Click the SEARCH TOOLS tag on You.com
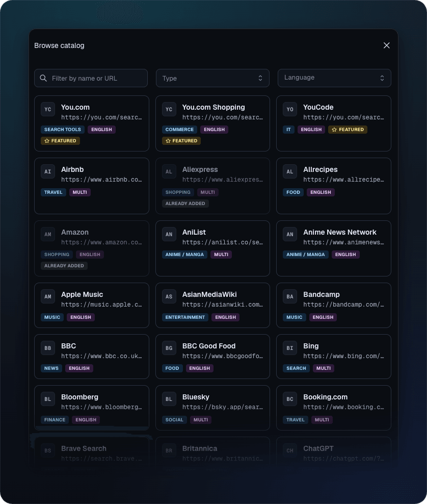This screenshot has height=504, width=427. tap(63, 130)
